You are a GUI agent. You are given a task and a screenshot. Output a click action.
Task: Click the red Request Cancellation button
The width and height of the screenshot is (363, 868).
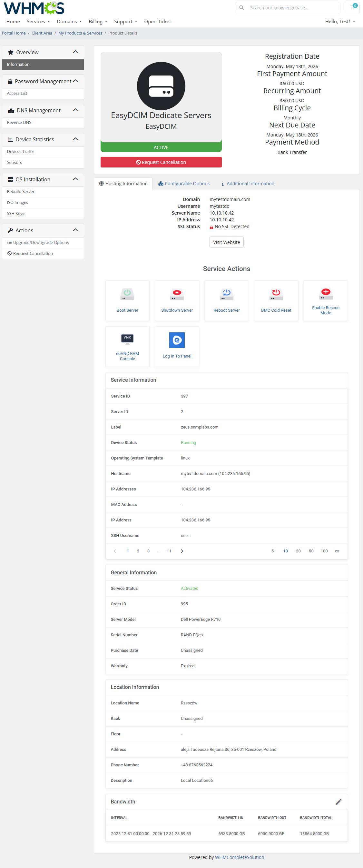[161, 162]
